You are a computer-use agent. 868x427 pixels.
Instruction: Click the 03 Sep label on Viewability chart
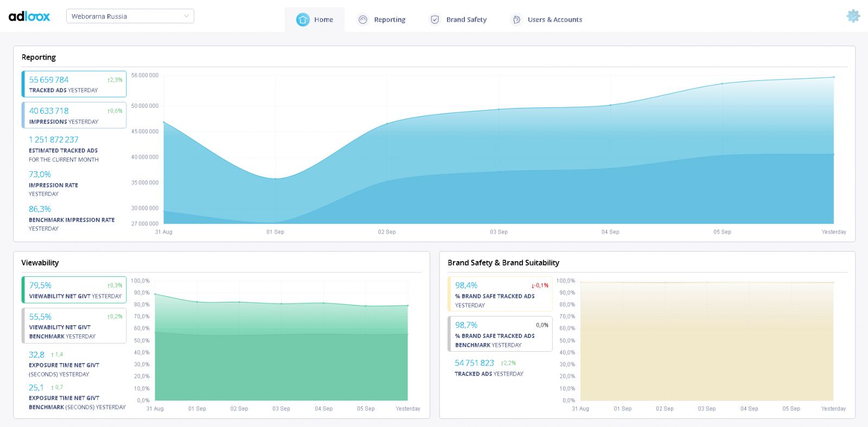pyautogui.click(x=281, y=409)
